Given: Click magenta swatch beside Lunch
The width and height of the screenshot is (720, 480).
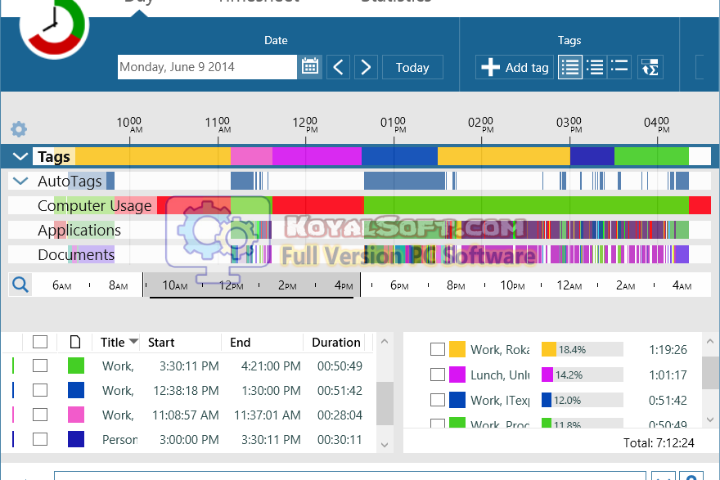Looking at the screenshot, I should click(x=457, y=375).
